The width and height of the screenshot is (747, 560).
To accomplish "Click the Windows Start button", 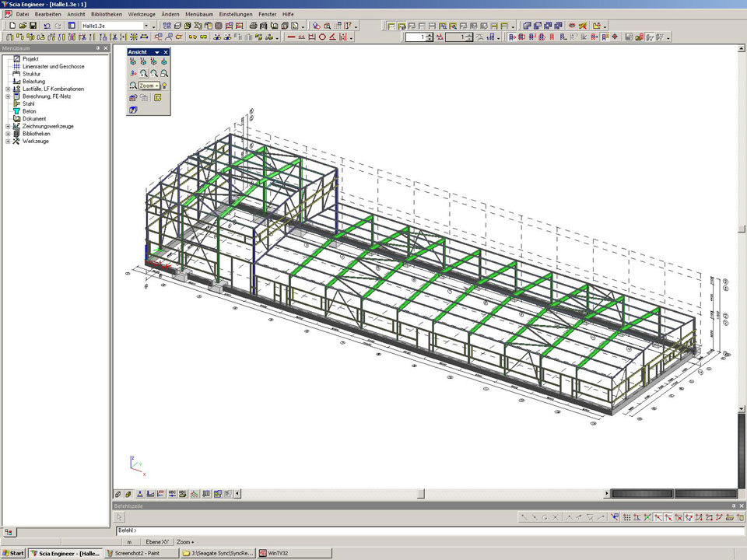I will [x=13, y=554].
